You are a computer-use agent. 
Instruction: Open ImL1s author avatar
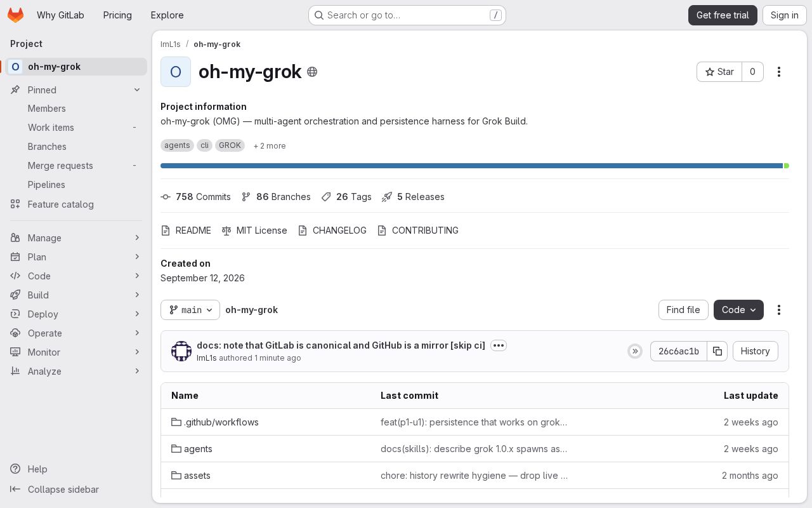pos(181,351)
